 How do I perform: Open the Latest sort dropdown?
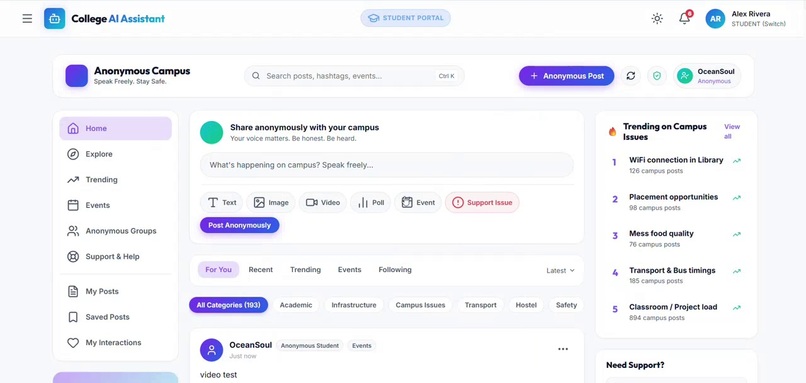pos(560,270)
